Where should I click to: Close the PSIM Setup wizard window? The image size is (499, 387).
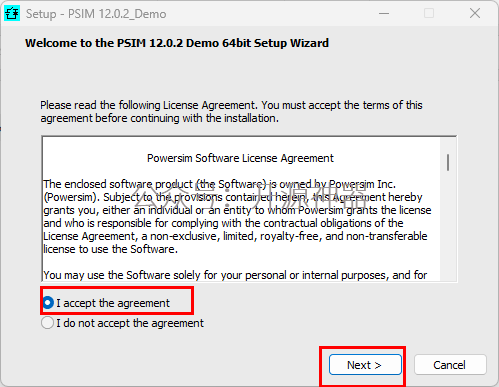(x=475, y=13)
